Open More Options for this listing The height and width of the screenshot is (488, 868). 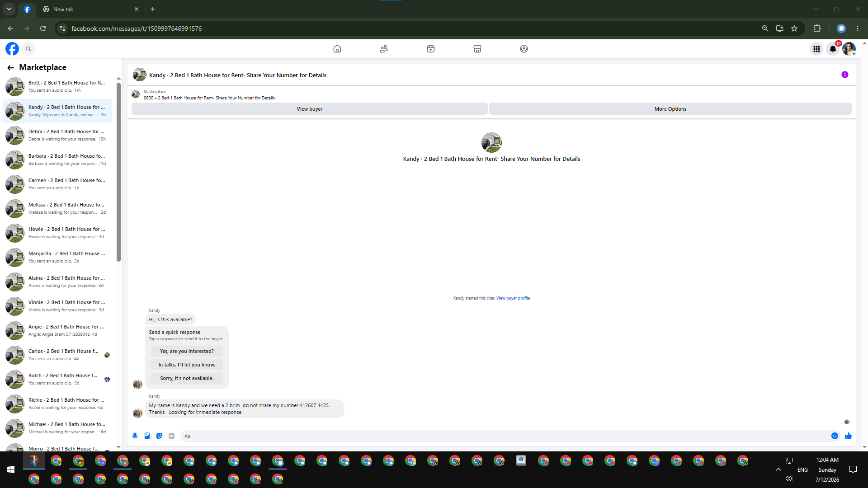coord(670,109)
